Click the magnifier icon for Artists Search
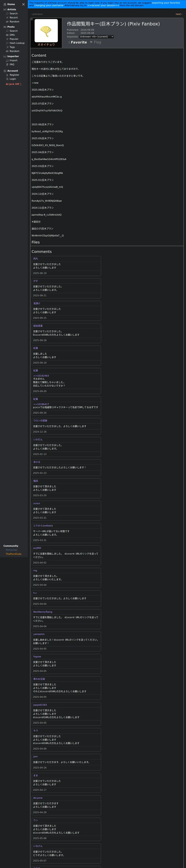The width and height of the screenshot is (186, 868). (x=7, y=13)
